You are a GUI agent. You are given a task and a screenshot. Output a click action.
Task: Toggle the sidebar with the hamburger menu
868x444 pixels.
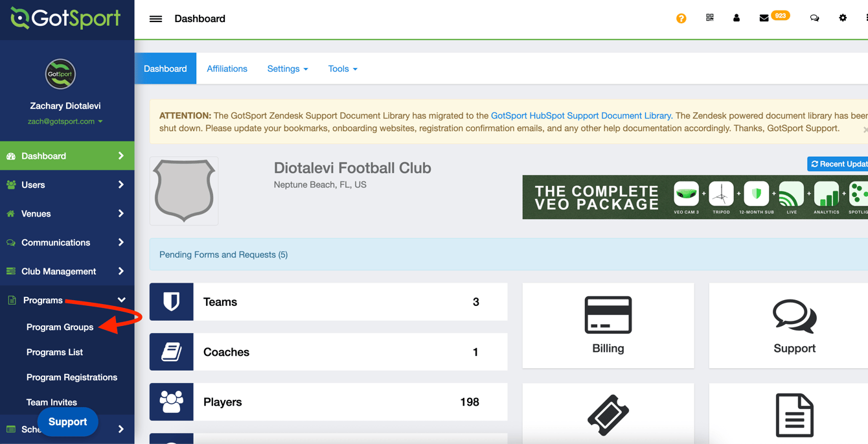[x=155, y=18]
